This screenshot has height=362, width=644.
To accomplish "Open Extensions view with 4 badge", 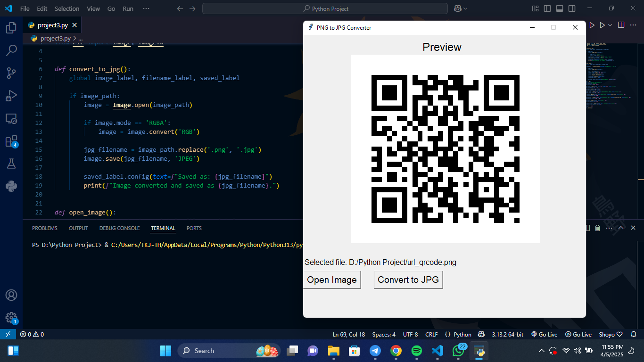I will tap(11, 141).
